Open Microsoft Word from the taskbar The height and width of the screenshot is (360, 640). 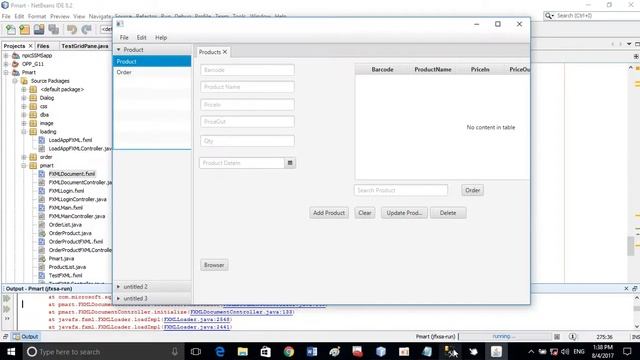[x=312, y=351]
